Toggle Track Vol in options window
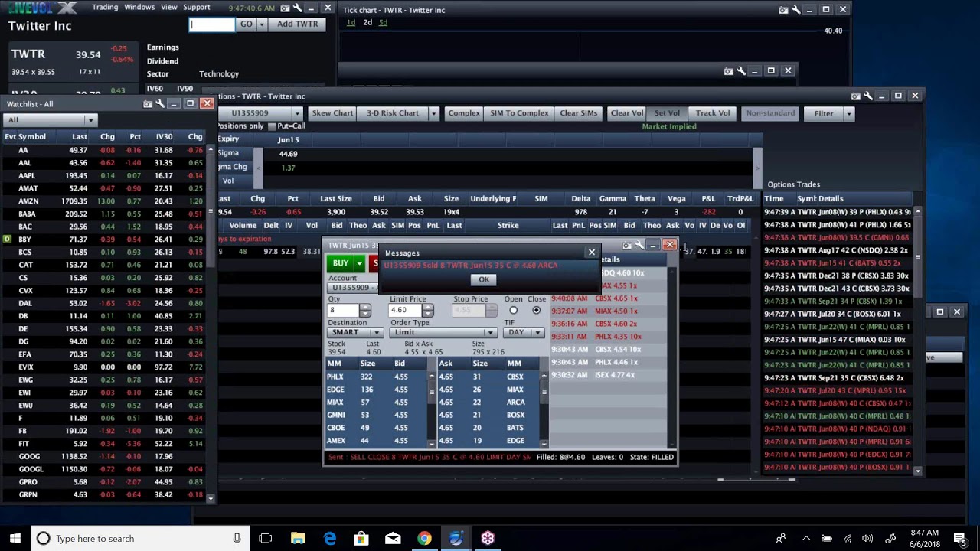This screenshot has height=551, width=980. pos(712,113)
